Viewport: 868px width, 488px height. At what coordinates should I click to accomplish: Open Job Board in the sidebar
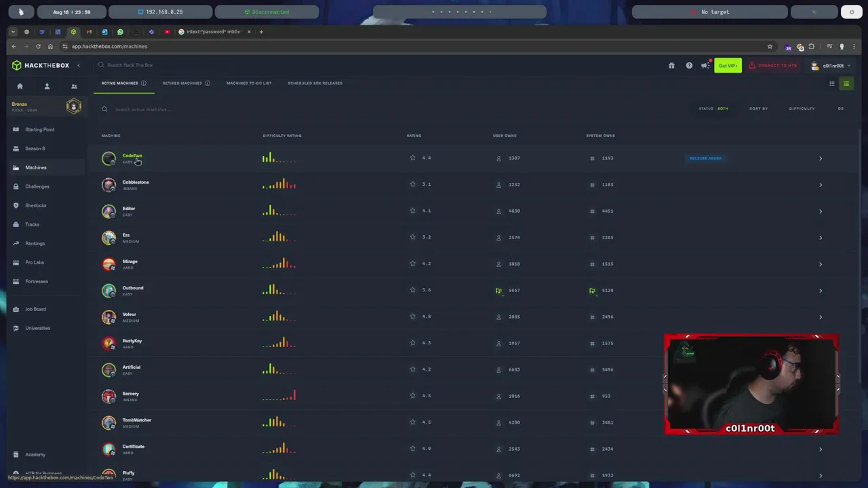pyautogui.click(x=35, y=309)
